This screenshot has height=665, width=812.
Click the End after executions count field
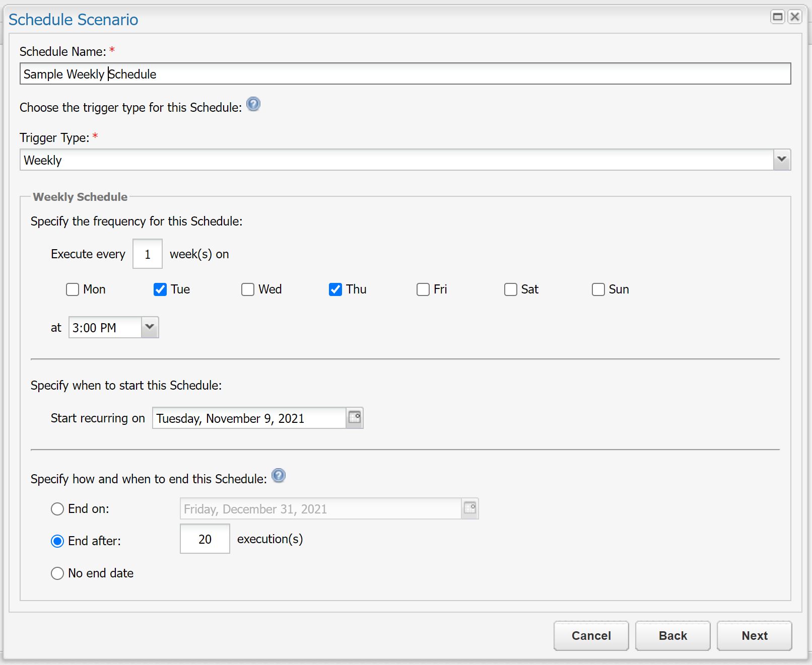pos(205,539)
